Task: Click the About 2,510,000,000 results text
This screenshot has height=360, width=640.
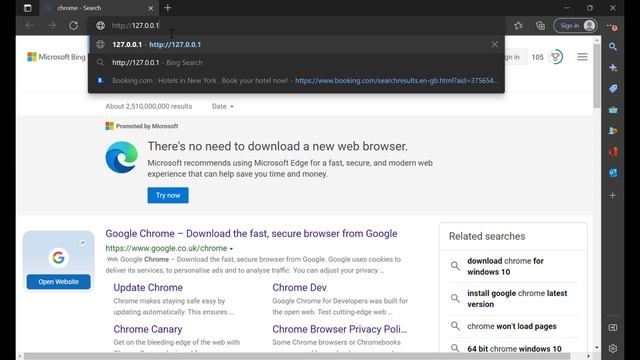Action: pos(149,106)
